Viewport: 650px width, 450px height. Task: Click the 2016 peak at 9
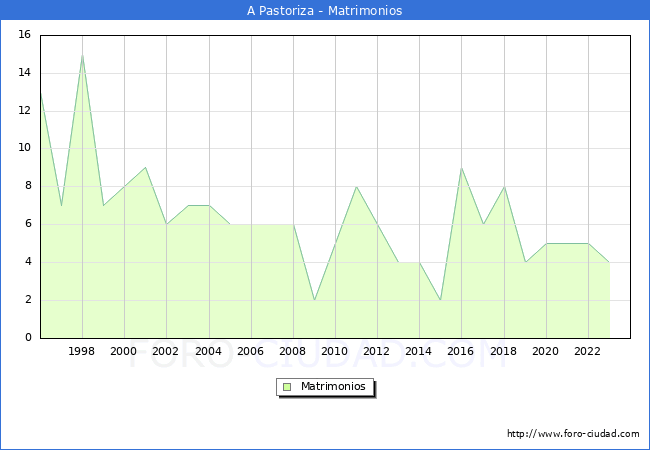(x=461, y=167)
